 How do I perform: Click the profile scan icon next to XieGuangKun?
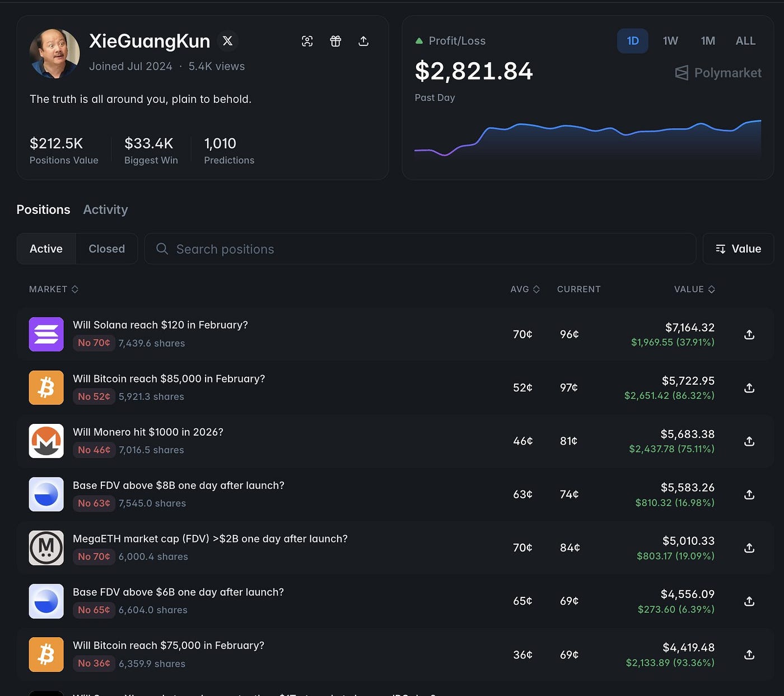(307, 41)
